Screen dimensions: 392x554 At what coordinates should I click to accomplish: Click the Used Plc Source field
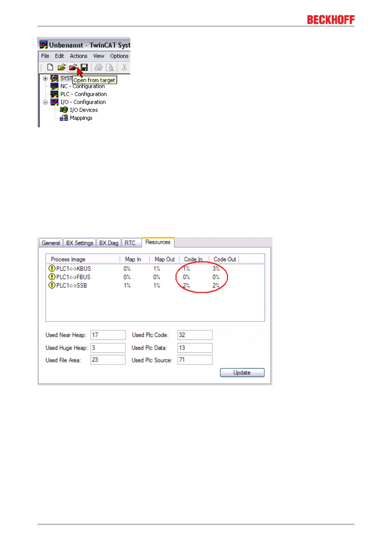[x=195, y=360]
